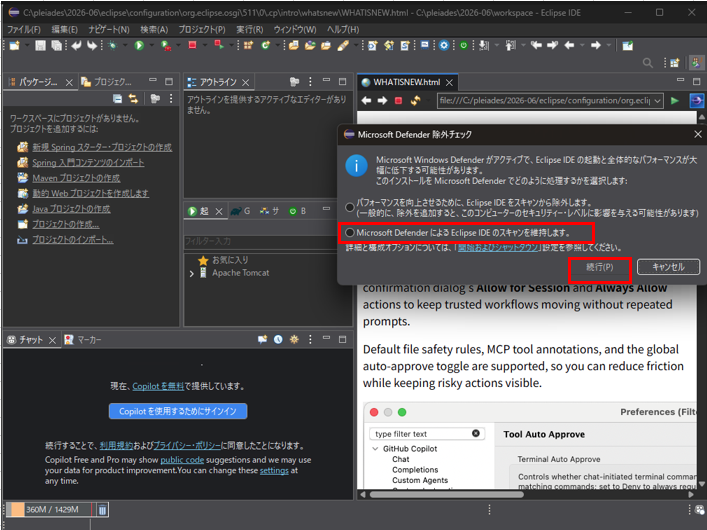The image size is (707, 530).
Task: Click the public code link in Chat view
Action: [x=182, y=460]
